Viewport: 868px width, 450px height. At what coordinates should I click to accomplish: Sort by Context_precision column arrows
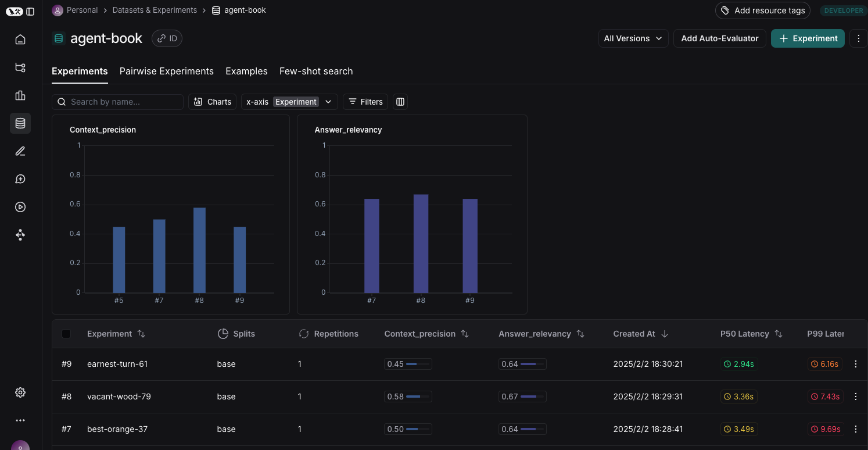click(x=465, y=334)
